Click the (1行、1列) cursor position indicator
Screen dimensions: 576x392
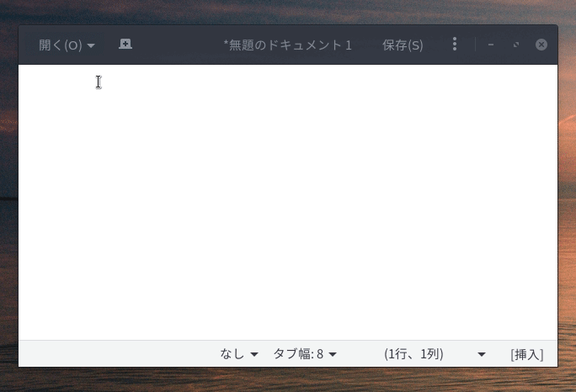(x=413, y=354)
